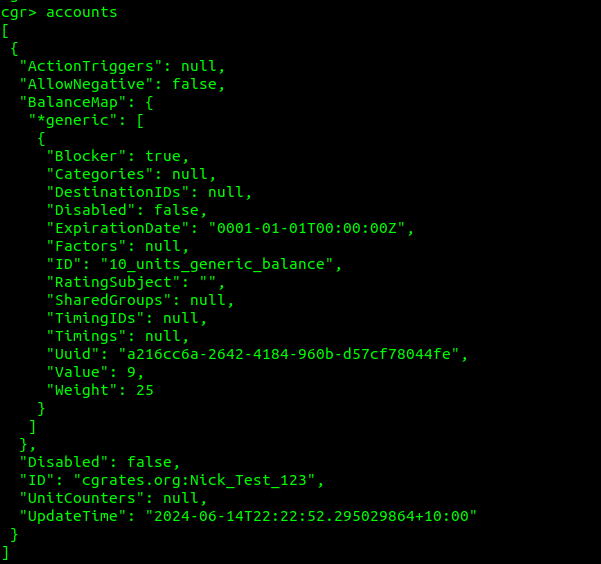The image size is (601, 564).
Task: Click the "*generic" array key
Action: point(73,120)
